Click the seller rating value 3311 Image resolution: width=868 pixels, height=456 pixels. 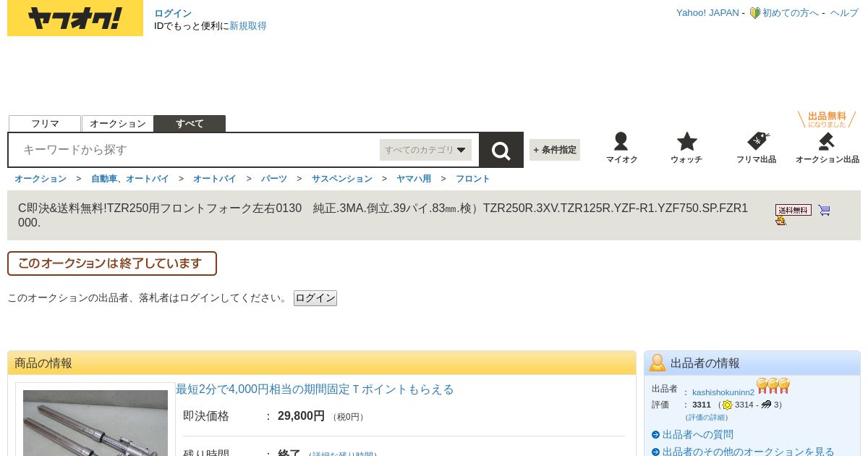click(x=702, y=405)
